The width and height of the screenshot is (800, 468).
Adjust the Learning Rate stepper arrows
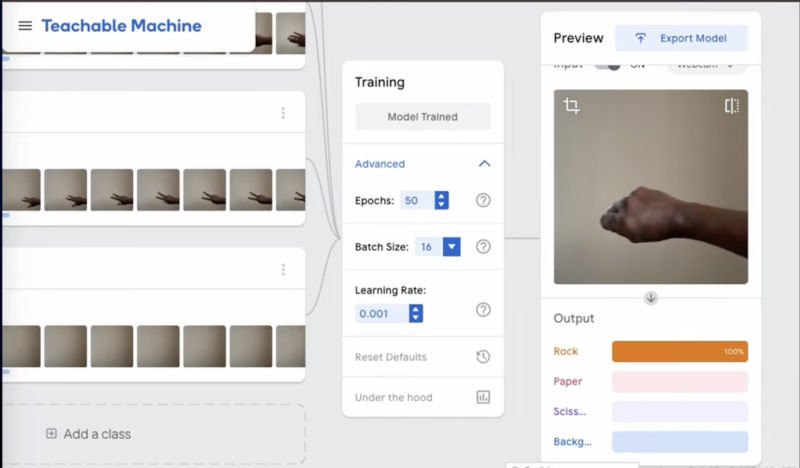pos(416,313)
